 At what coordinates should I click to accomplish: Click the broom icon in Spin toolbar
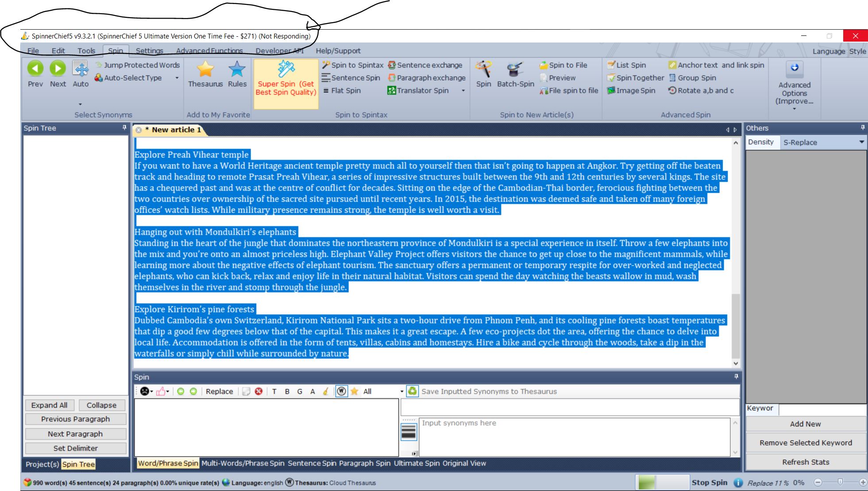326,391
